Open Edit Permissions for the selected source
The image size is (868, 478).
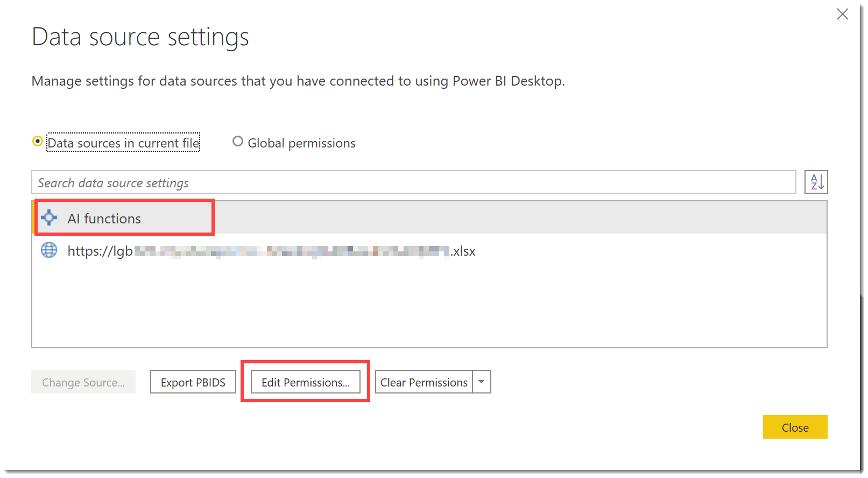click(305, 382)
